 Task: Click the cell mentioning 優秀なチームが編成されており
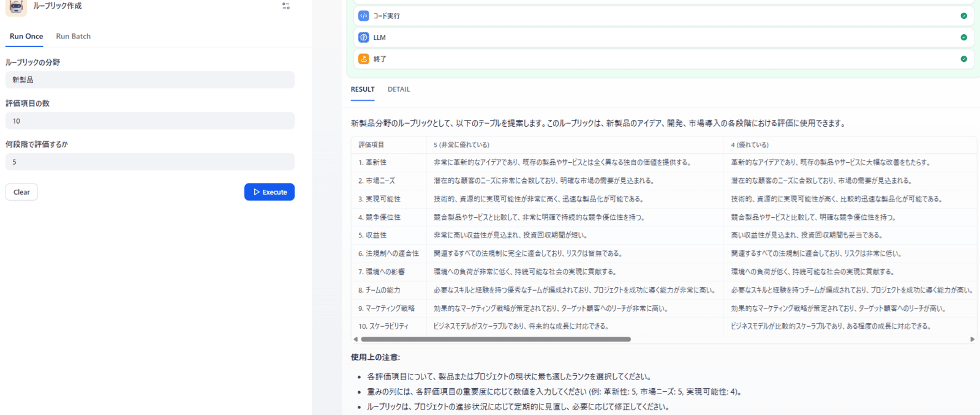tap(575, 290)
